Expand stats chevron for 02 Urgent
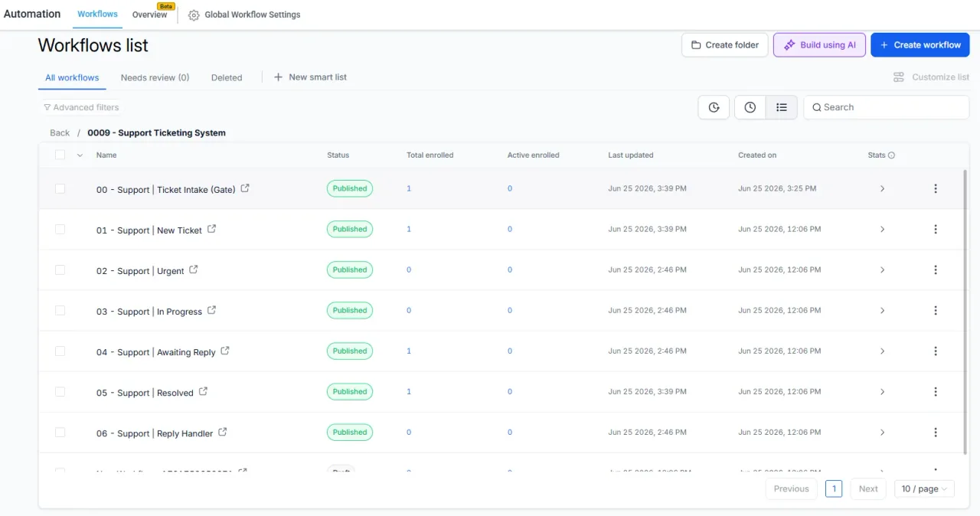 click(882, 269)
